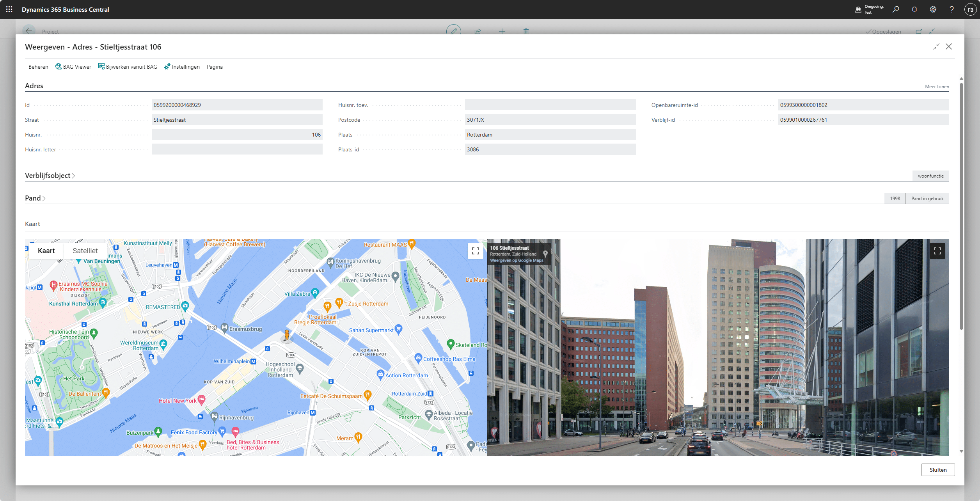Switch map to Satelliet view
The image size is (980, 501).
click(85, 251)
